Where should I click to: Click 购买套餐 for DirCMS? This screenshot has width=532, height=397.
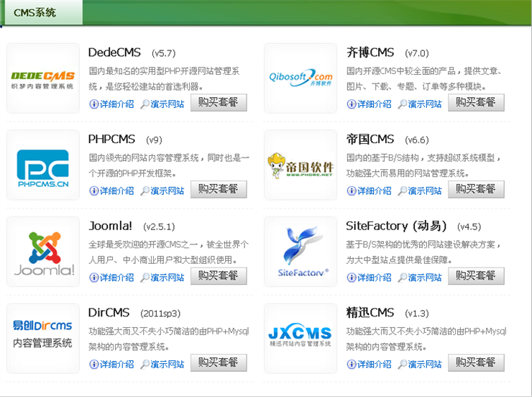219,363
